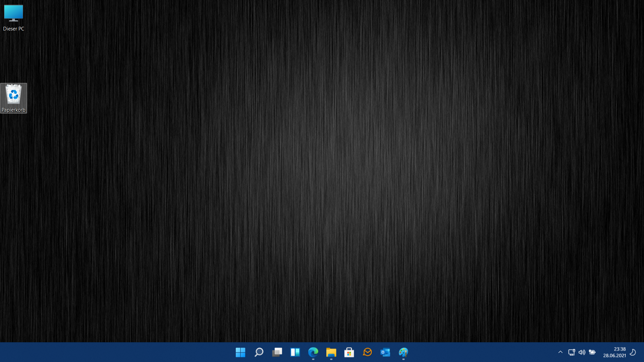Launch Outlook from the taskbar
644x362 pixels.
385,352
